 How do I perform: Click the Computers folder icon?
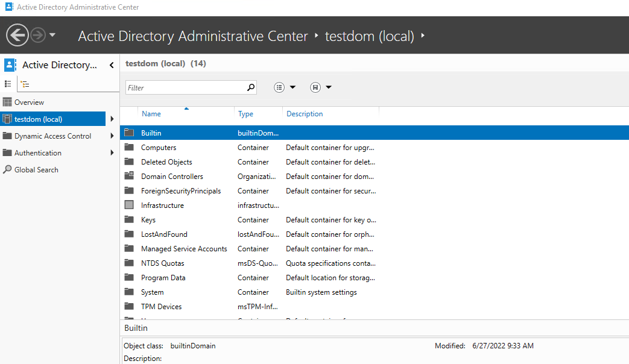click(129, 147)
